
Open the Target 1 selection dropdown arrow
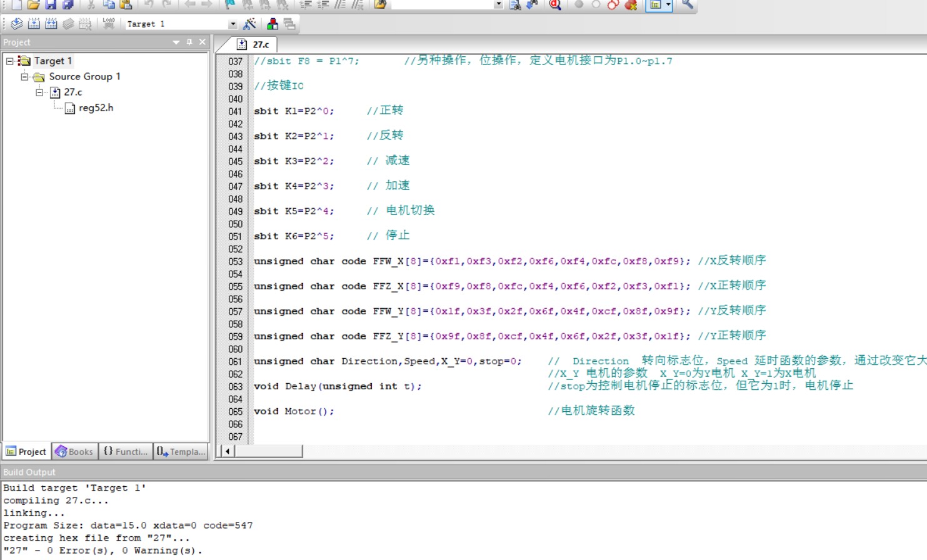click(x=233, y=24)
